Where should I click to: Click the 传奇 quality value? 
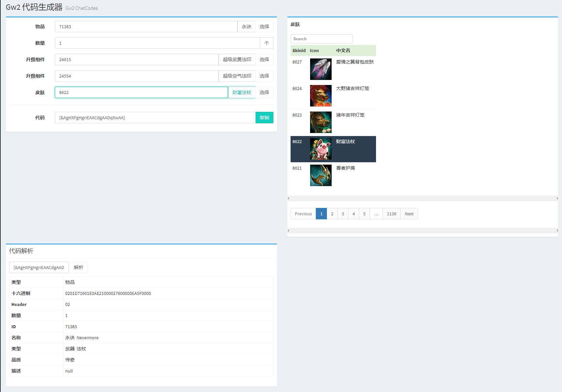pos(70,360)
